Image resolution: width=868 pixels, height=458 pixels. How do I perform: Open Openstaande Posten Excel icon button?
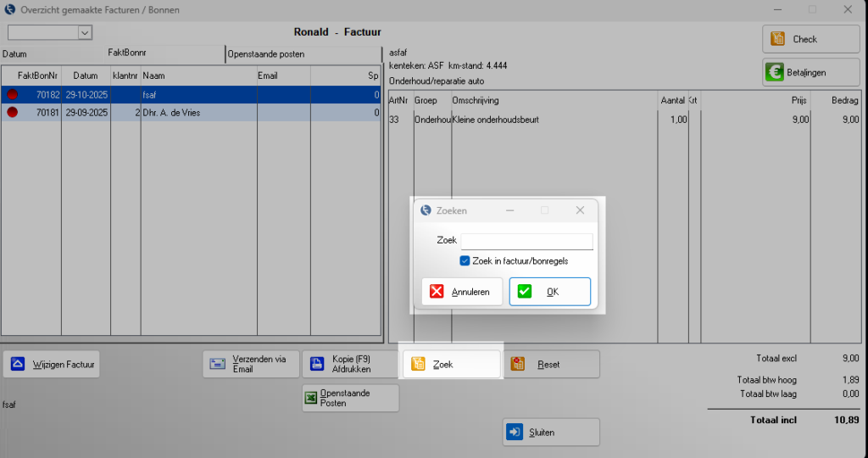(x=311, y=398)
